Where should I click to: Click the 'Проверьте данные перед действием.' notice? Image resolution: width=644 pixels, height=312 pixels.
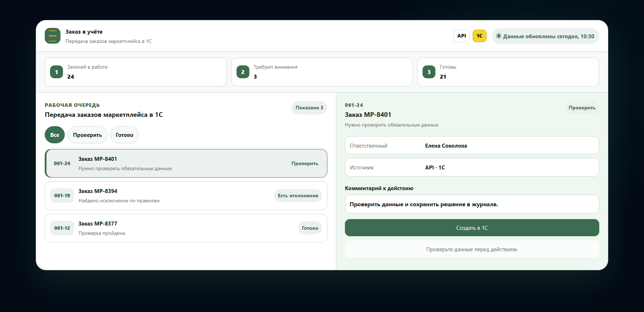tap(472, 249)
